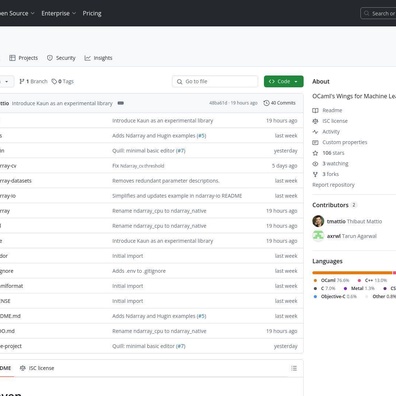This screenshot has height=396, width=396.
Task: Open the .ocamlformat file
Action: click(12, 286)
